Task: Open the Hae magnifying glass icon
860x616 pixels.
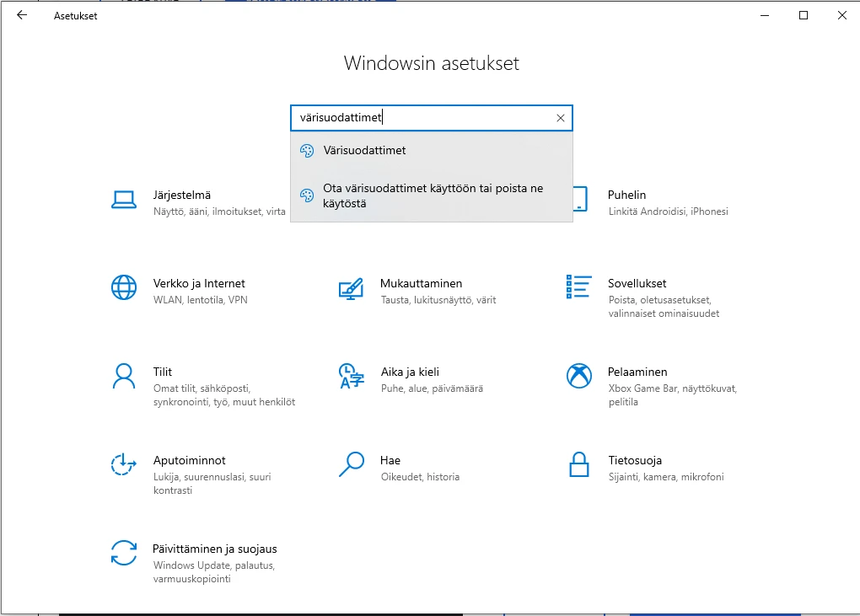Action: point(351,464)
